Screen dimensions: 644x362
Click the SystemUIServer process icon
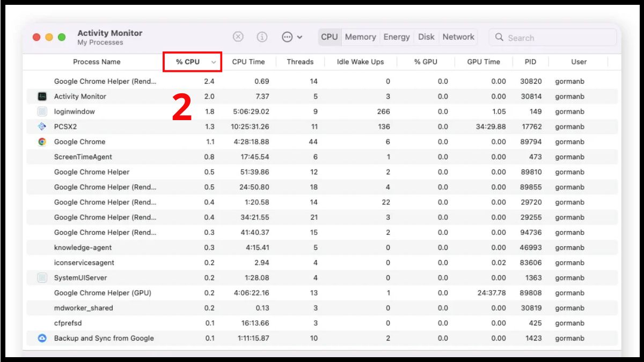[x=42, y=278]
